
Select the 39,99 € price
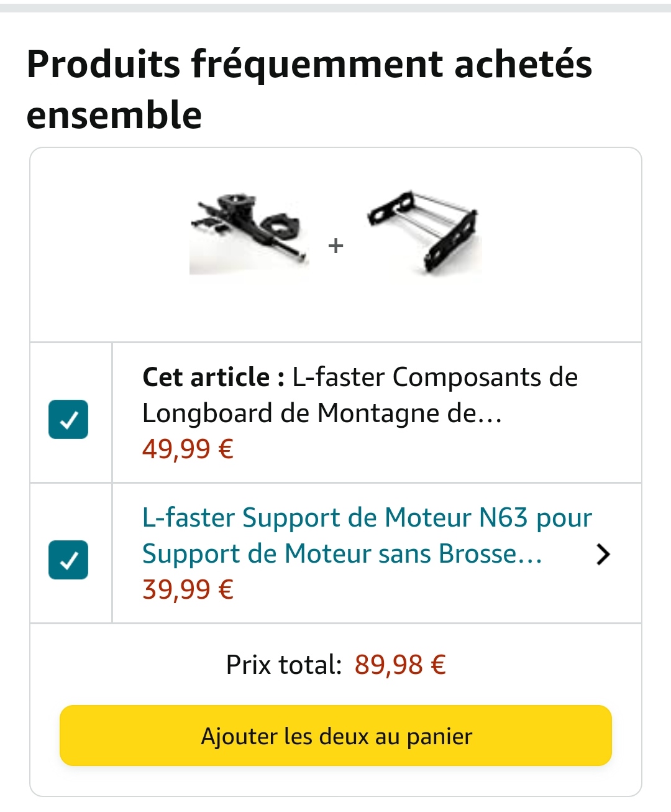[x=188, y=589]
